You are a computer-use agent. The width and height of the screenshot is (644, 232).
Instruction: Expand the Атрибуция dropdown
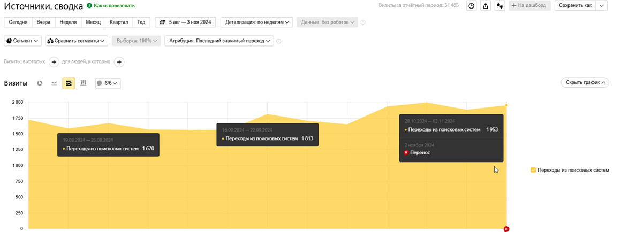219,41
